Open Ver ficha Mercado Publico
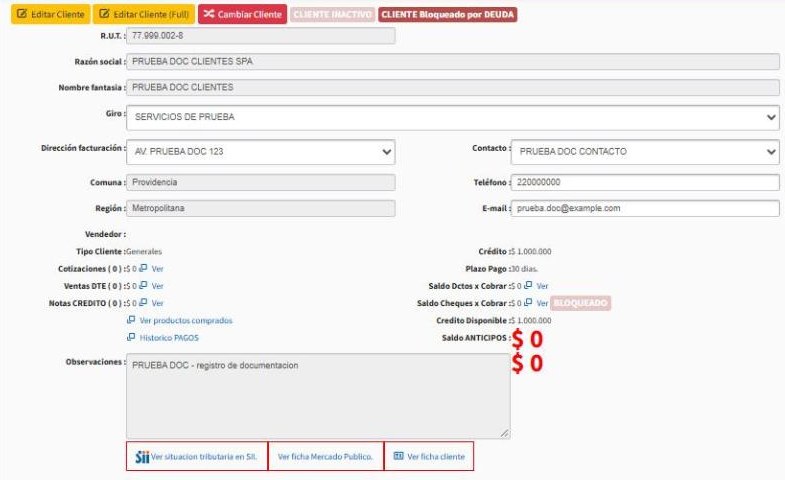The image size is (785, 480). 325,456
